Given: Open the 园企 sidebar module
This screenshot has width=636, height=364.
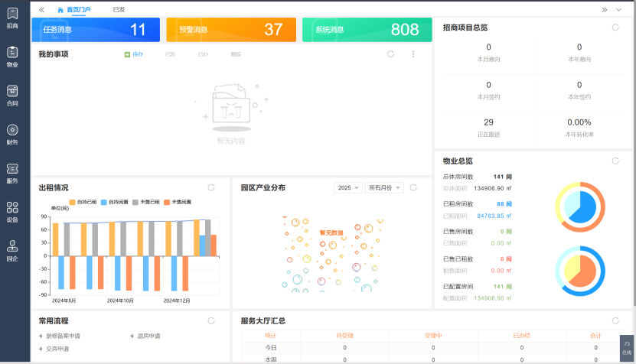Looking at the screenshot, I should click(12, 249).
